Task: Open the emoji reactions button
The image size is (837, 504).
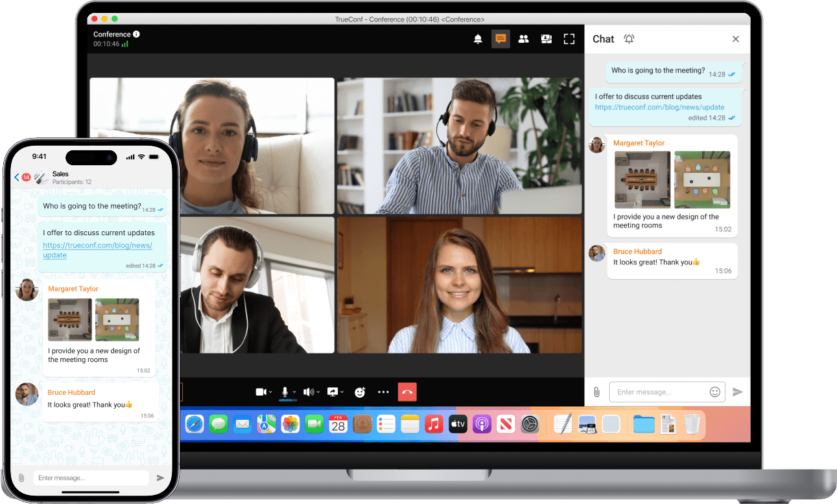Action: tap(360, 392)
